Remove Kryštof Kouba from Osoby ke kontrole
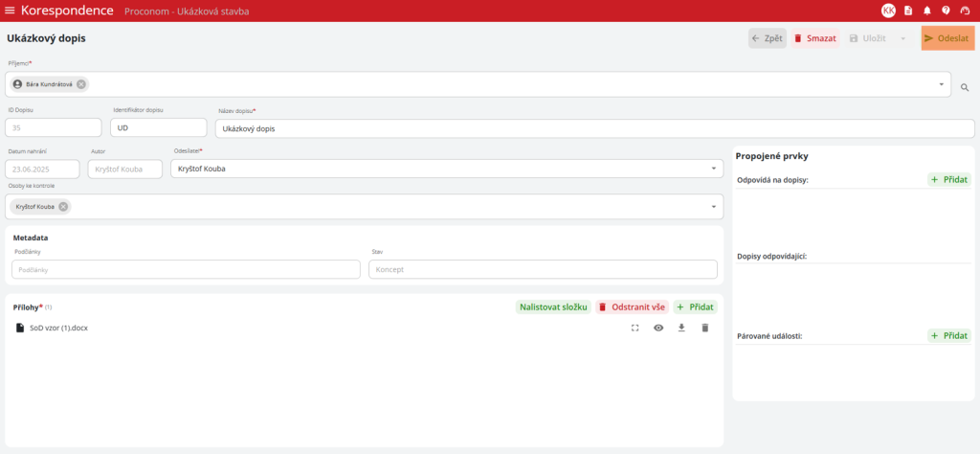This screenshot has height=454, width=980. 63,207
